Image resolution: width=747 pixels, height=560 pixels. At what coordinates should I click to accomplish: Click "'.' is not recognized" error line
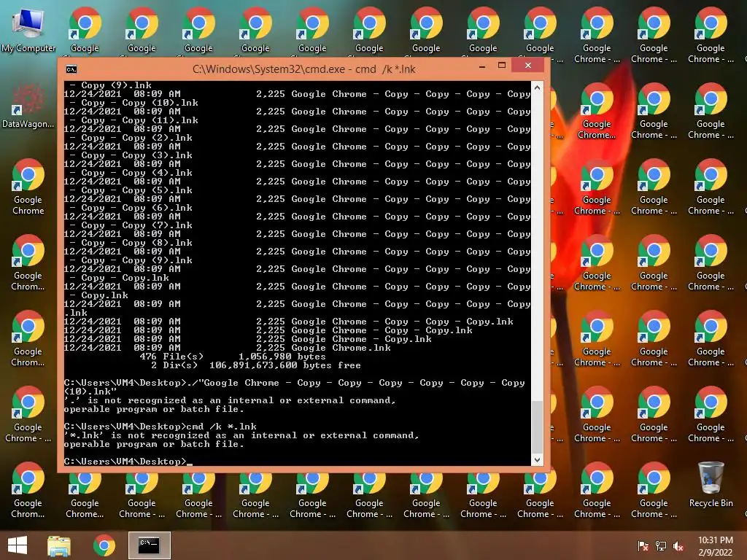(x=230, y=400)
